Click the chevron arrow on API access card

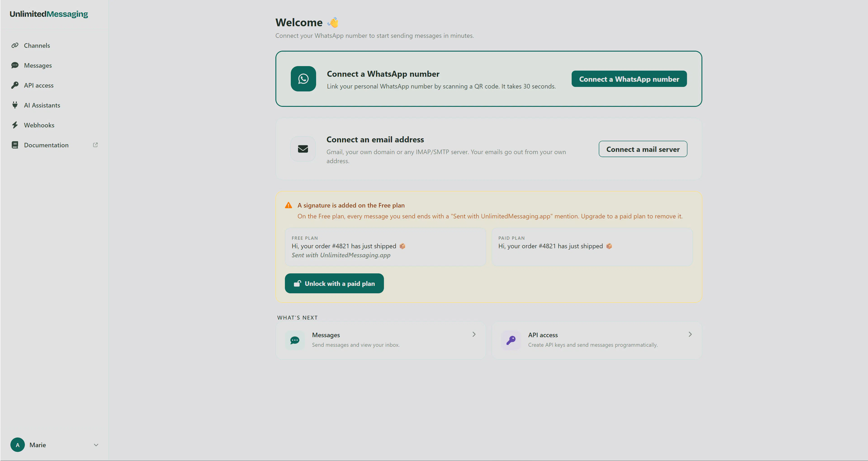coord(690,334)
